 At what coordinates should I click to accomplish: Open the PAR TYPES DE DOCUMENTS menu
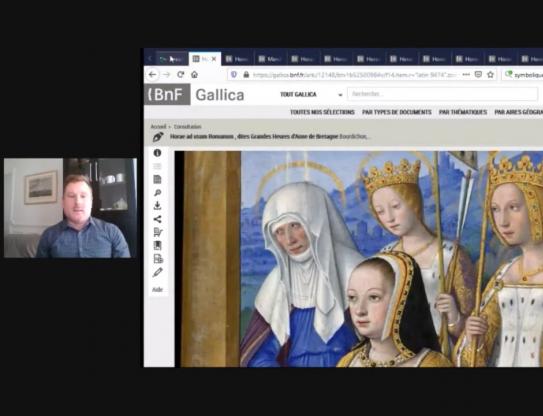point(397,112)
